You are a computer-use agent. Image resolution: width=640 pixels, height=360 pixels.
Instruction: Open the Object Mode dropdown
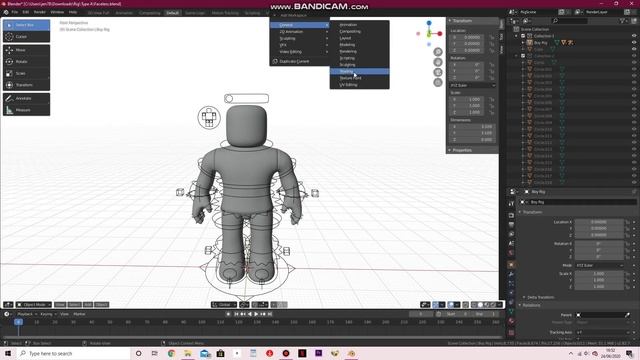click(x=34, y=304)
